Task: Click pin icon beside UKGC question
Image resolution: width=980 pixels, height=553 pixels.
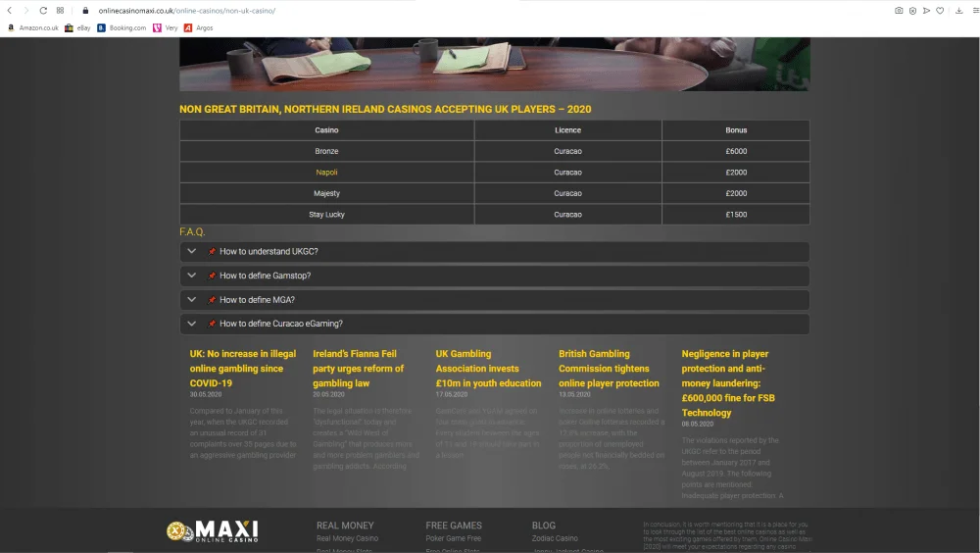Action: point(212,251)
